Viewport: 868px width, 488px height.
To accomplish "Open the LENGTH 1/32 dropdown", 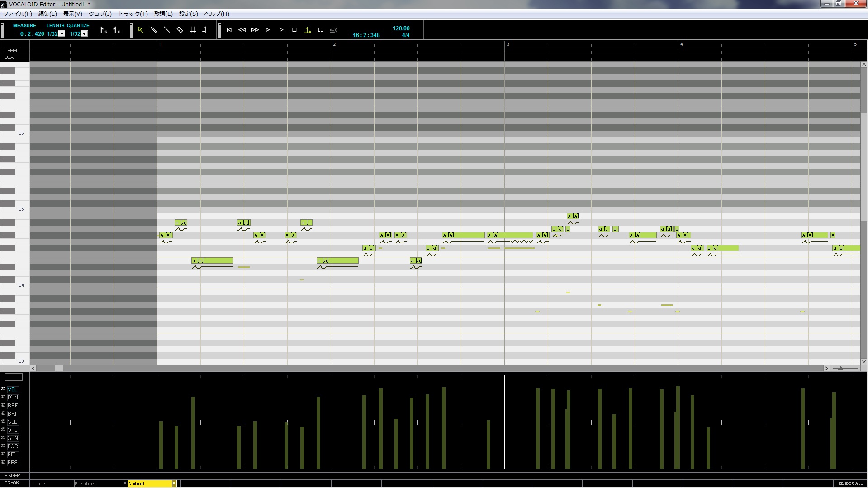I will [62, 34].
